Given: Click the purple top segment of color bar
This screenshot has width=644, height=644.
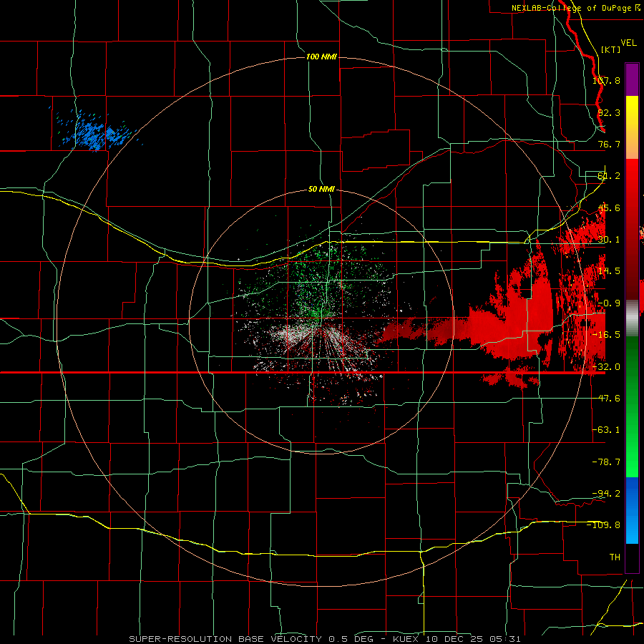Looking at the screenshot, I should pyautogui.click(x=632, y=79).
